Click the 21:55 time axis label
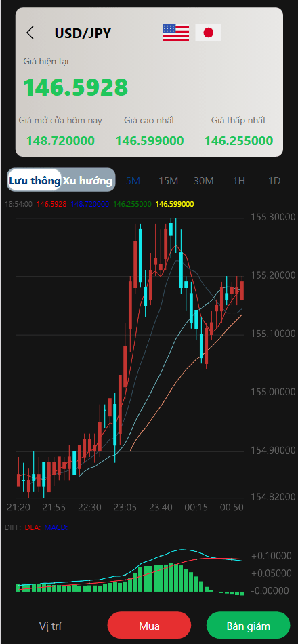 [54, 508]
